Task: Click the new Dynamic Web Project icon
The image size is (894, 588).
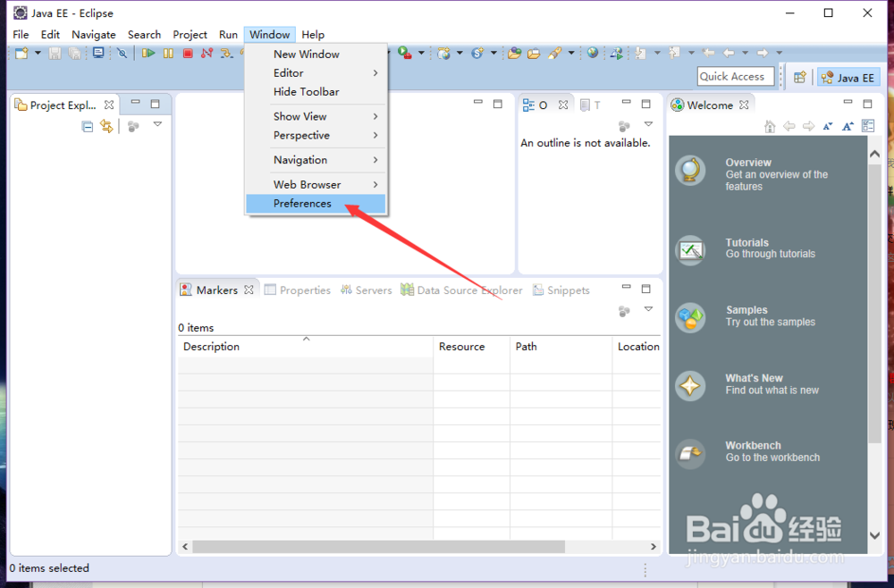Action: click(443, 53)
